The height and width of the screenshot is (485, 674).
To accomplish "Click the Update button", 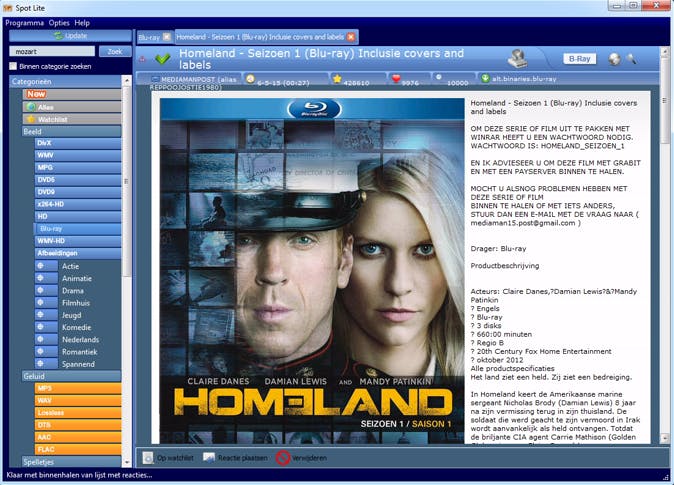I will click(70, 36).
